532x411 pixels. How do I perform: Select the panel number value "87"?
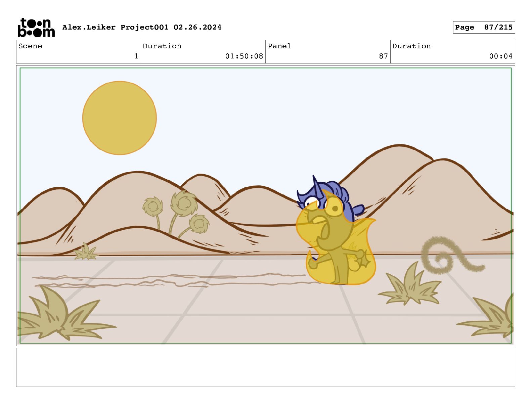click(384, 56)
